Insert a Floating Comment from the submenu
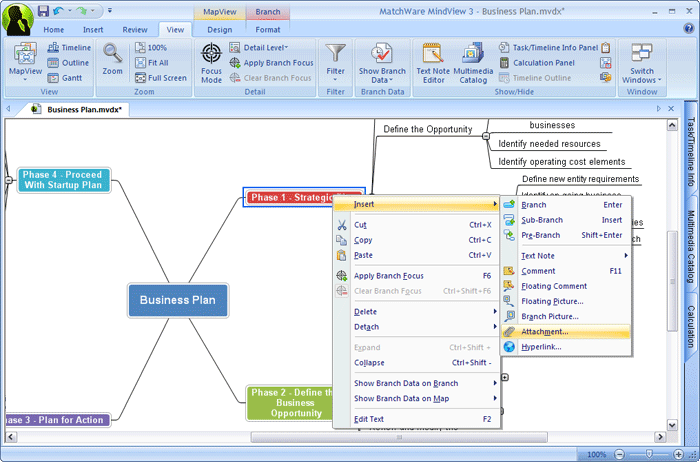 tap(566, 286)
